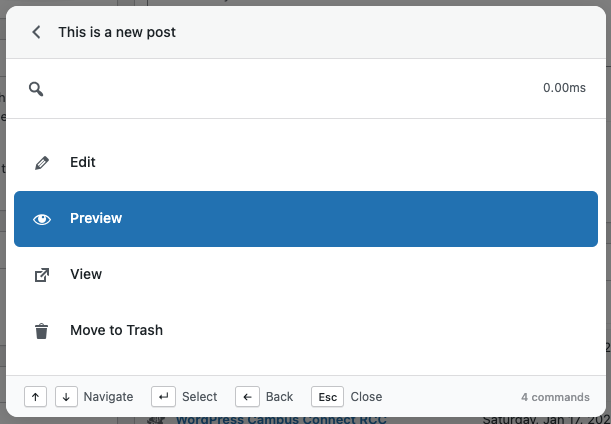
Task: Click the pencil Edit icon
Action: click(42, 162)
